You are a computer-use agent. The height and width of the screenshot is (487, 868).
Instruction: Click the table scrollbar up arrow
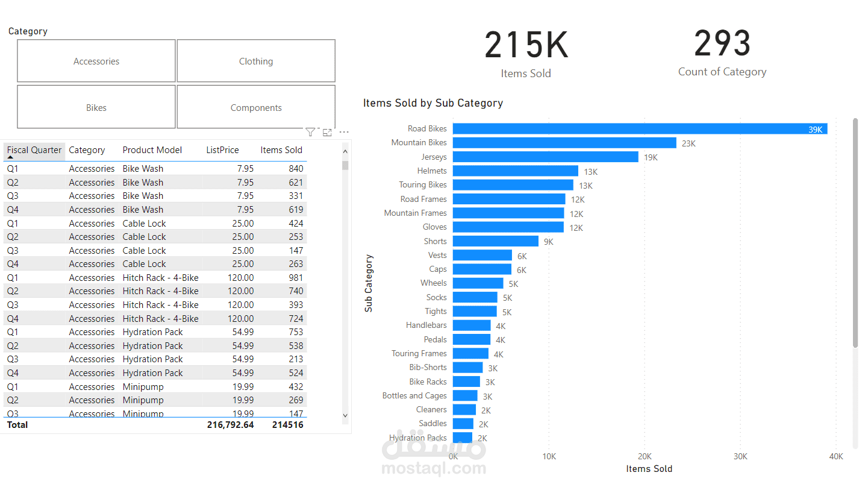point(345,151)
